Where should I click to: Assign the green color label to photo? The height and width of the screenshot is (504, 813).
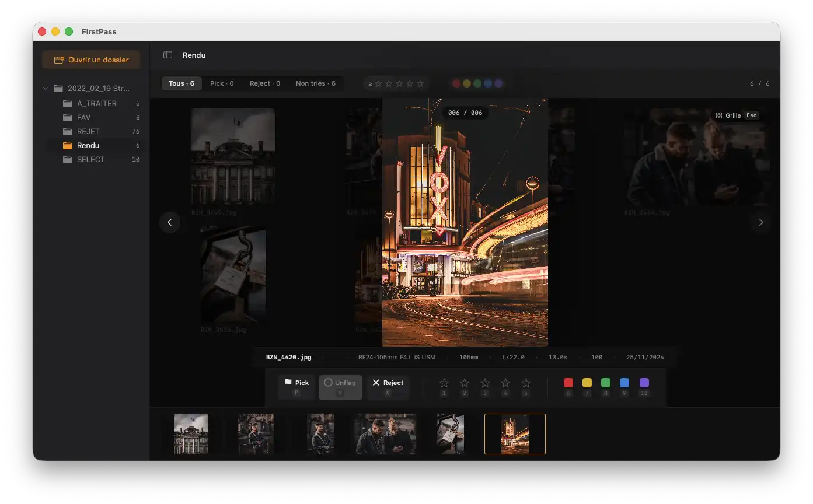[606, 383]
